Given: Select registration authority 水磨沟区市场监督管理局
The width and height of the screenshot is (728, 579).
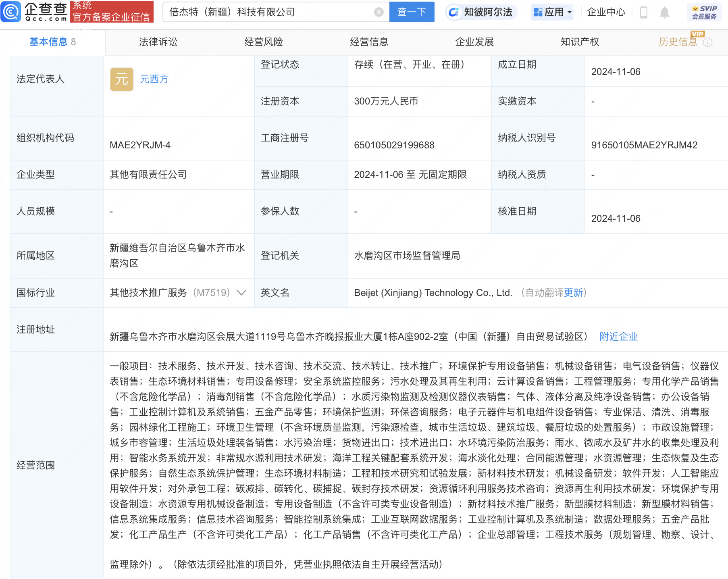Looking at the screenshot, I should [x=407, y=256].
